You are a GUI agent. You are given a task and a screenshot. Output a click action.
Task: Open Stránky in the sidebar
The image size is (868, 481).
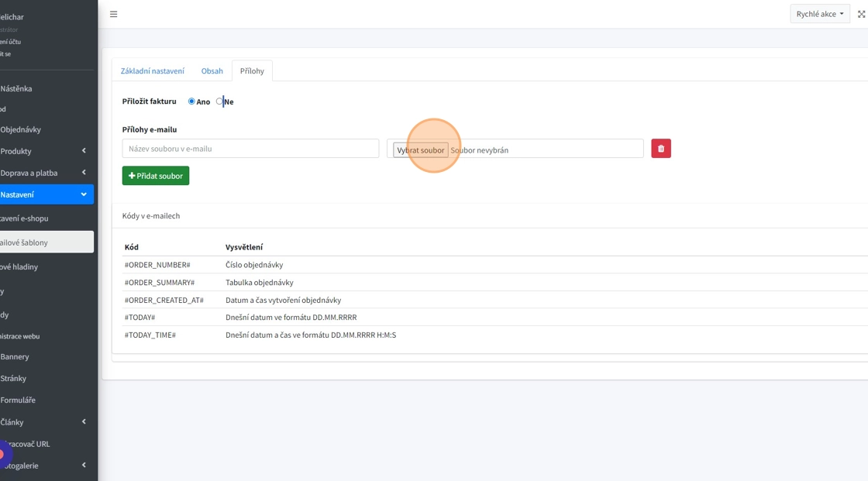click(13, 379)
